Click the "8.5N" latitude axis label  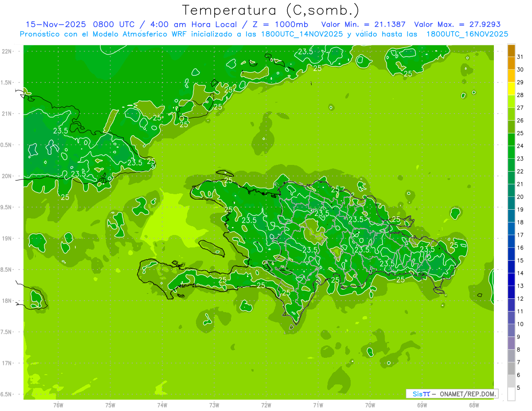tap(6, 270)
